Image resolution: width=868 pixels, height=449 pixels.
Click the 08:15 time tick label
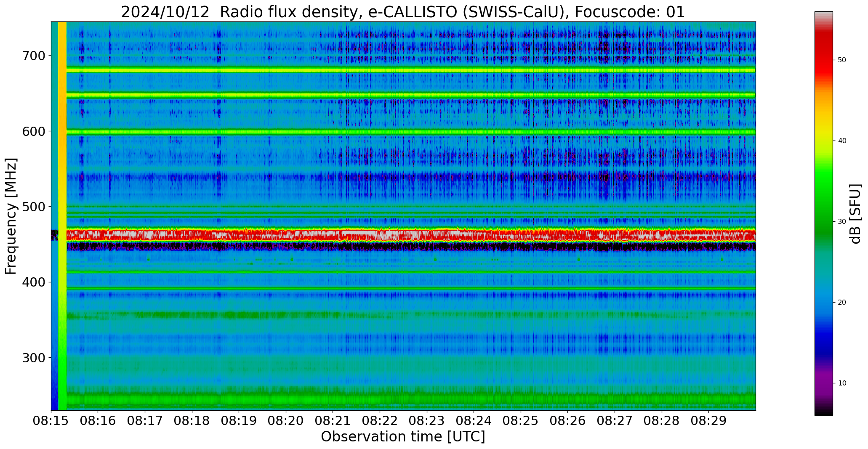point(51,421)
